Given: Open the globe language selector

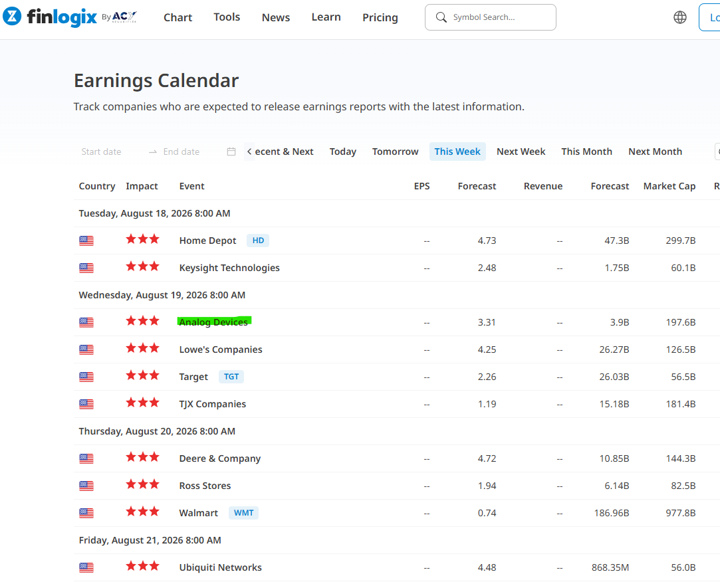Looking at the screenshot, I should (679, 17).
